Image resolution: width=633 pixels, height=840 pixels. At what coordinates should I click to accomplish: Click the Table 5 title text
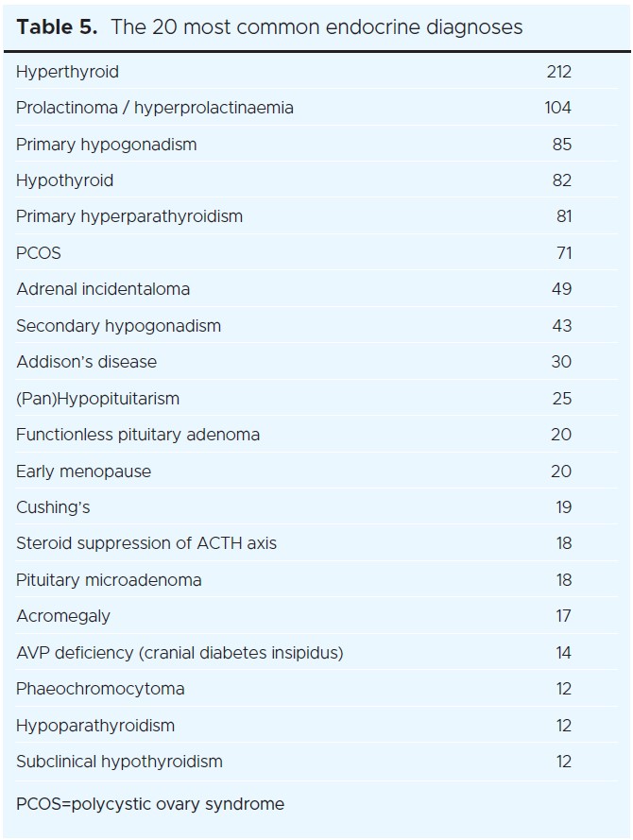click(269, 26)
